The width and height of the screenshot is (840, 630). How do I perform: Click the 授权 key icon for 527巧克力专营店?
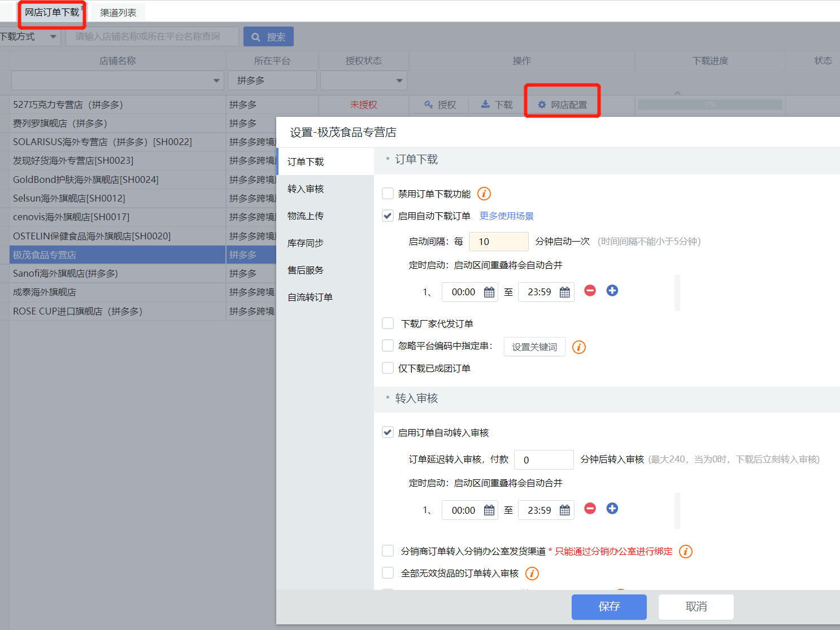[x=429, y=104]
